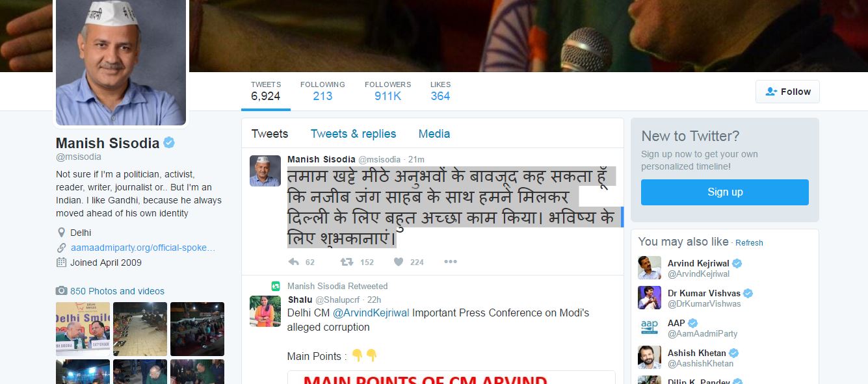868x384 pixels.
Task: Click Arvind Kejriwal's avatar in You may also like
Action: [x=650, y=268]
